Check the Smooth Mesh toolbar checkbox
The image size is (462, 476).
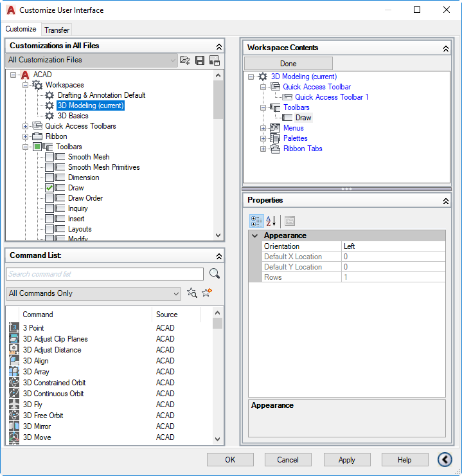49,157
